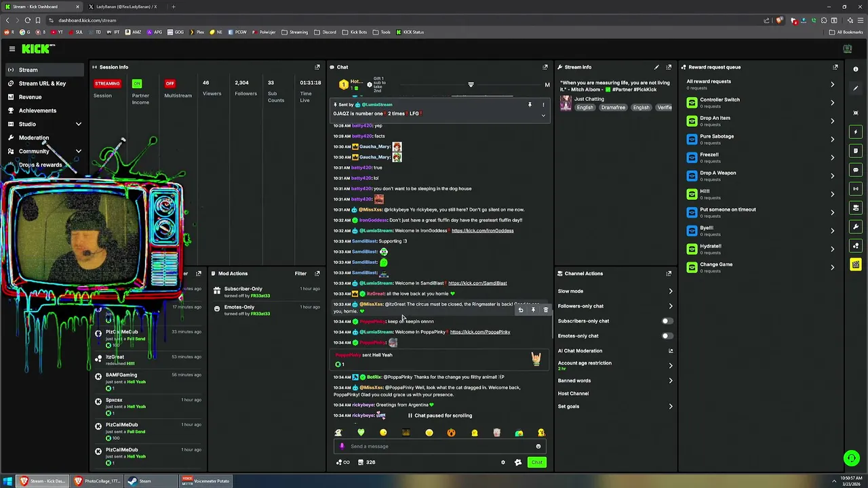Open the Stream sidebar item
868x488 pixels.
click(x=45, y=70)
